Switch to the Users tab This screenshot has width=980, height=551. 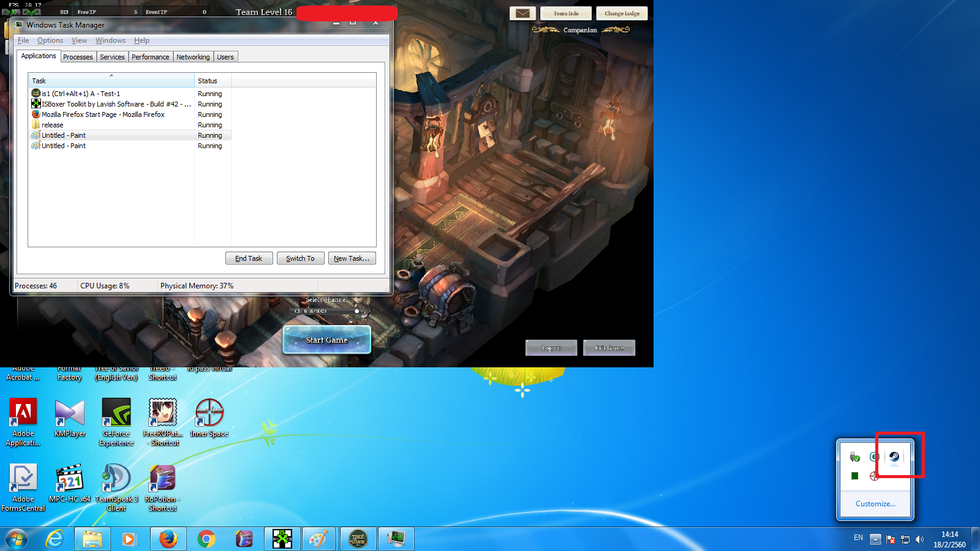click(x=225, y=57)
